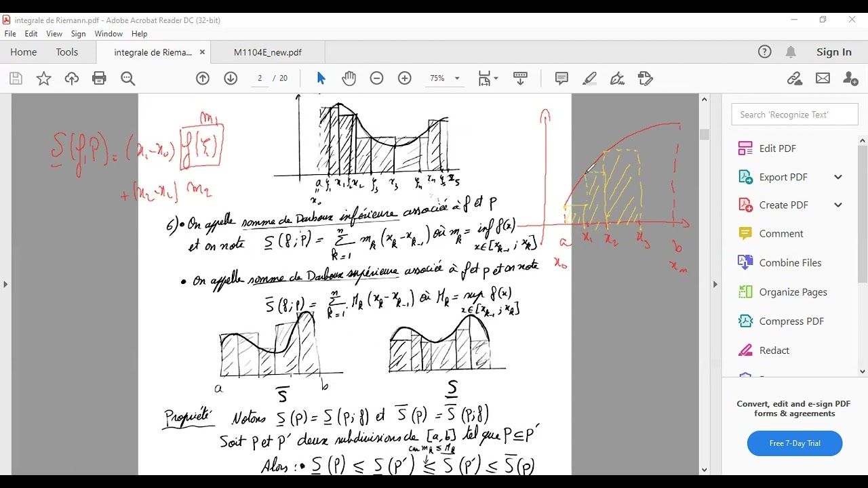Go to previous page arrow

click(203, 79)
